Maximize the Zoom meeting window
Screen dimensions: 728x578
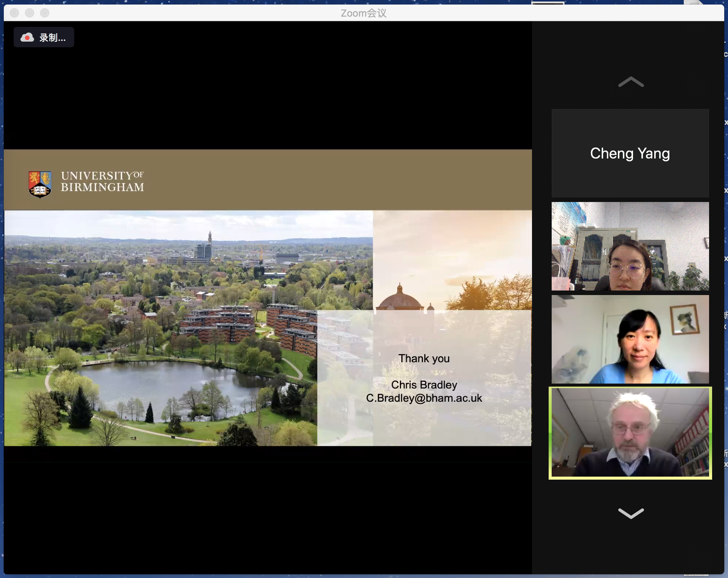tap(45, 13)
